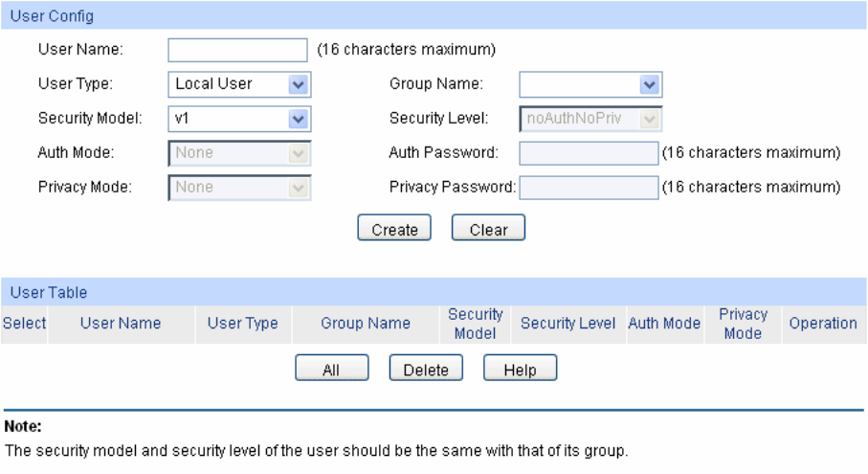868x474 pixels.
Task: Click the Privacy Password field
Action: point(589,188)
